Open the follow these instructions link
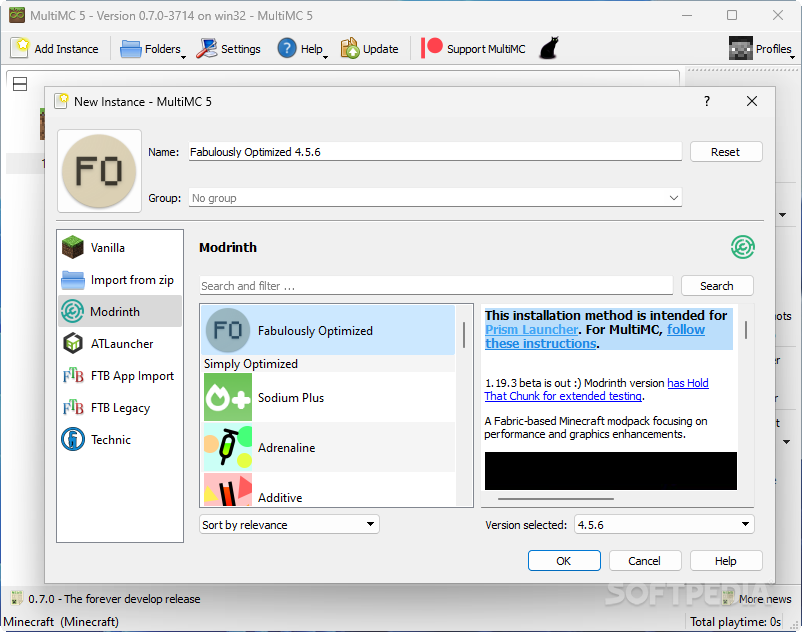 click(x=595, y=336)
